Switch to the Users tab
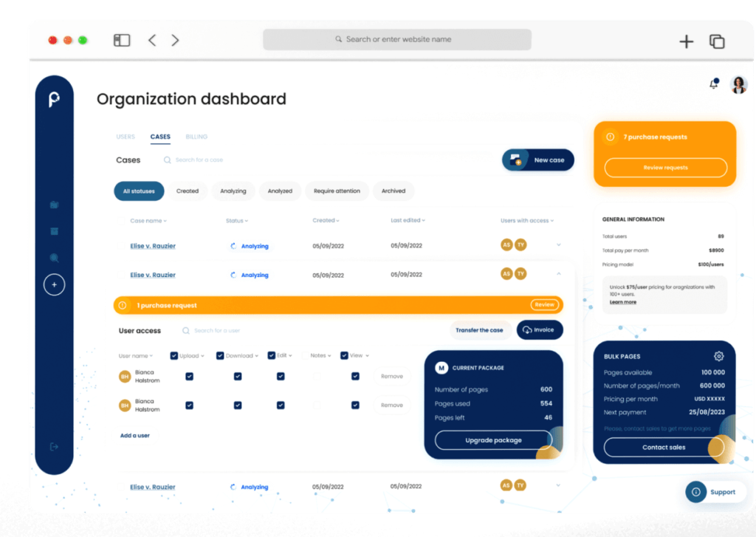 [126, 137]
